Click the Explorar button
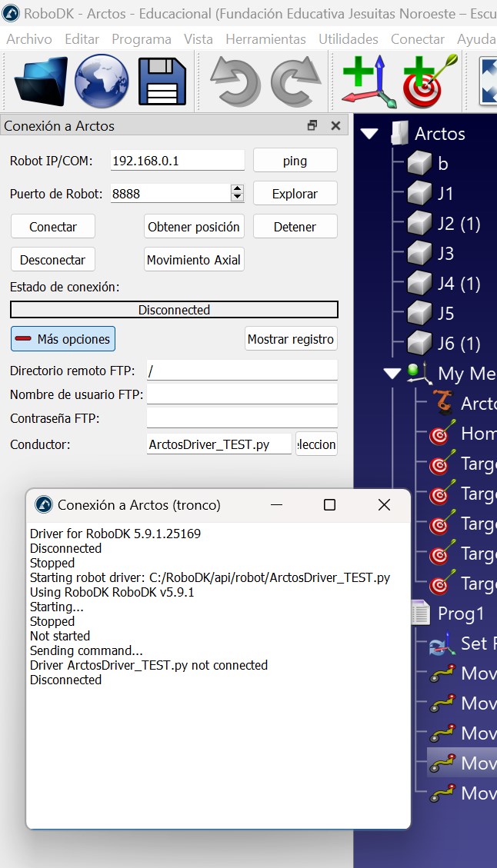 [x=295, y=194]
